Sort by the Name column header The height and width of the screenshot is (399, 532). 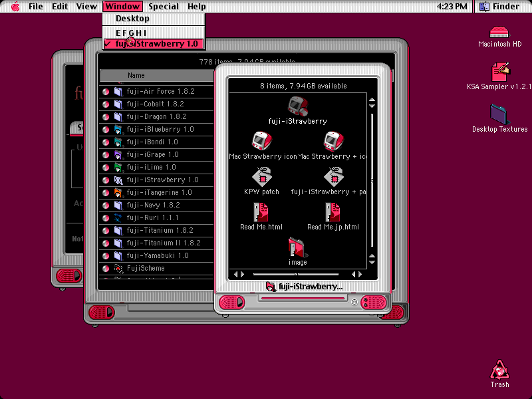click(x=157, y=75)
